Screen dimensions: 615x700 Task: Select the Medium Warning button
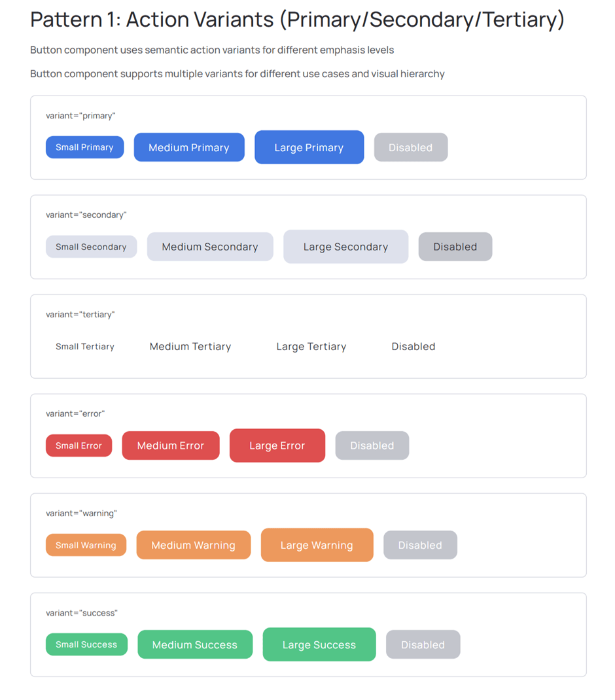pyautogui.click(x=193, y=545)
